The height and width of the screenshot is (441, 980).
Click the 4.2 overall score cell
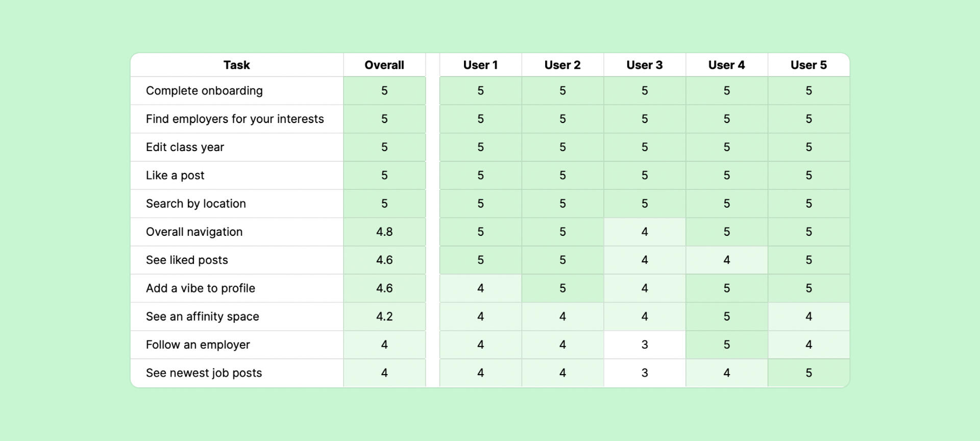click(x=384, y=316)
